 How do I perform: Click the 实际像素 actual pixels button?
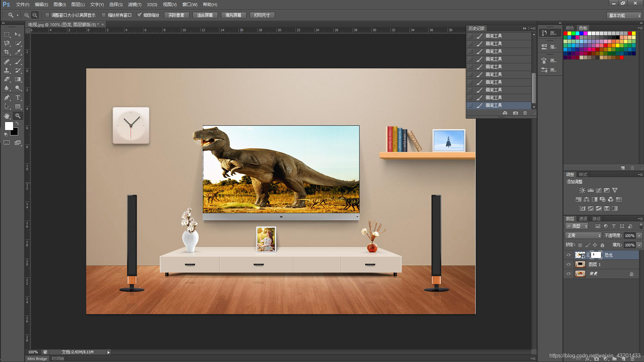pos(176,15)
